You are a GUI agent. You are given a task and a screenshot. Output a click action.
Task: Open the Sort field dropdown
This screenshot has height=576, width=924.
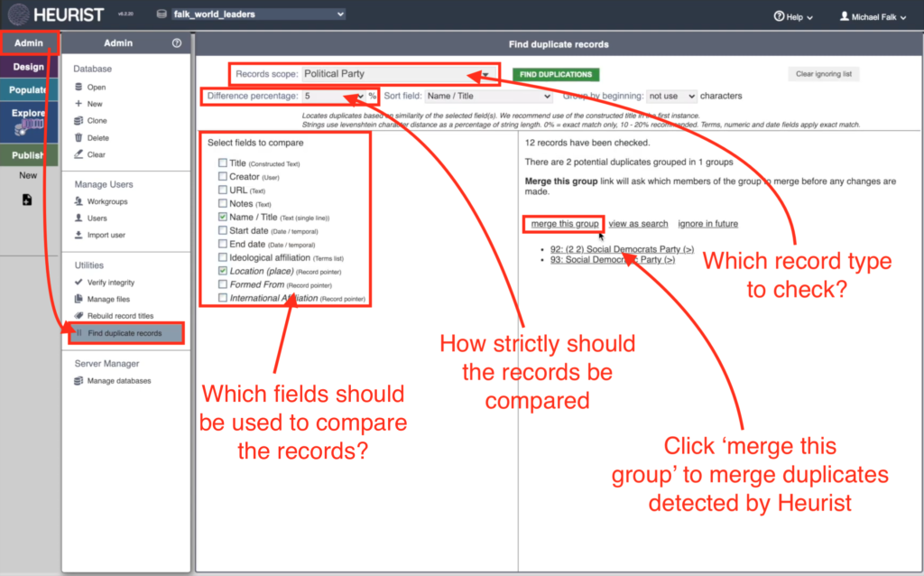[x=488, y=96]
